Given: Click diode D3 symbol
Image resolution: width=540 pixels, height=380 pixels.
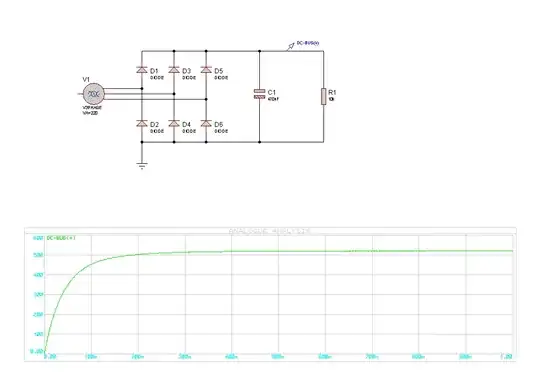Looking at the screenshot, I should [174, 70].
